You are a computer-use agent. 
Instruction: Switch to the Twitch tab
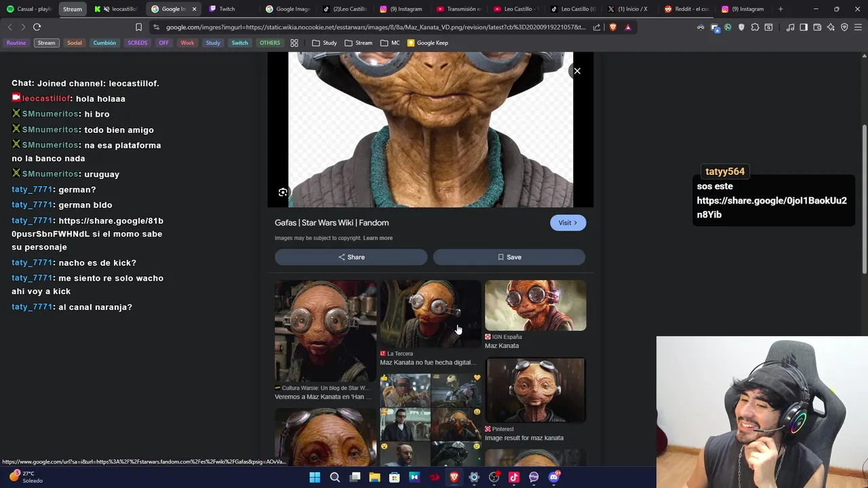point(228,9)
